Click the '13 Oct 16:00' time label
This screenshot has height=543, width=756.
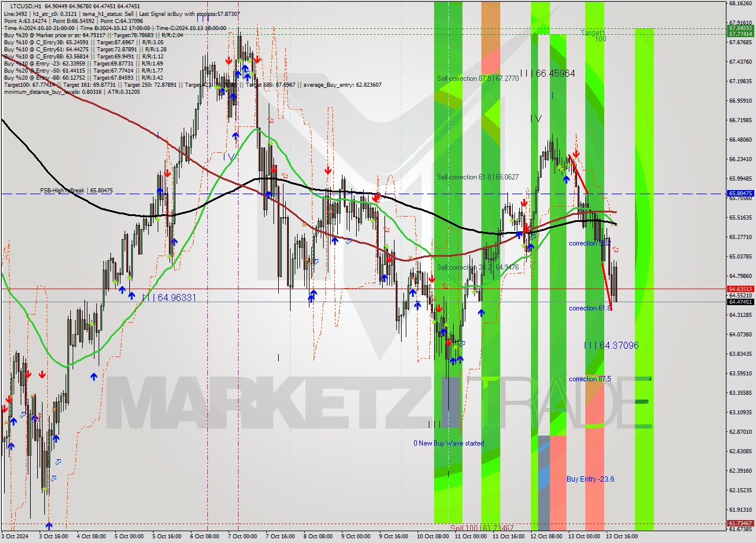622,537
